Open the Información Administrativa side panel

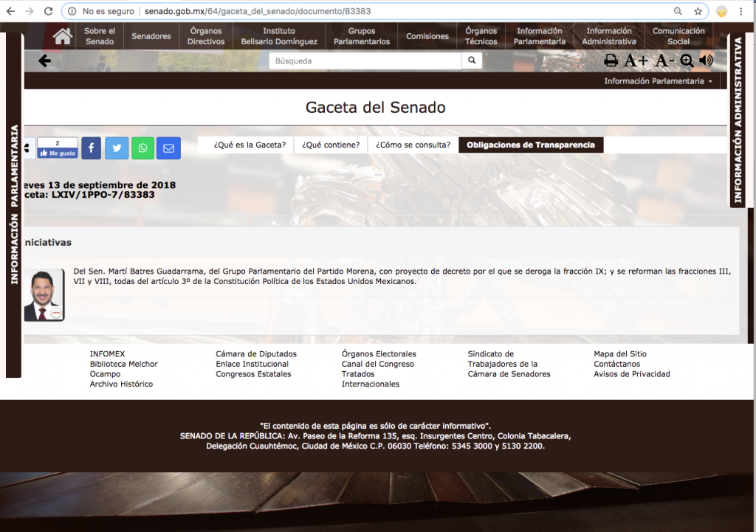[738, 120]
